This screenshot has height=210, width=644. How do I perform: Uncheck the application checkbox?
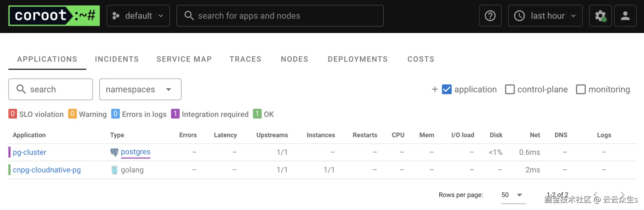[x=447, y=89]
